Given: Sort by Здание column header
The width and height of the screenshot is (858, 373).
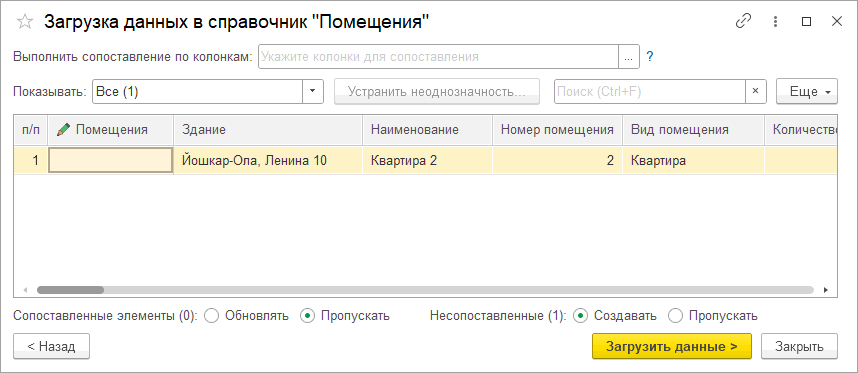Looking at the screenshot, I should coord(268,130).
